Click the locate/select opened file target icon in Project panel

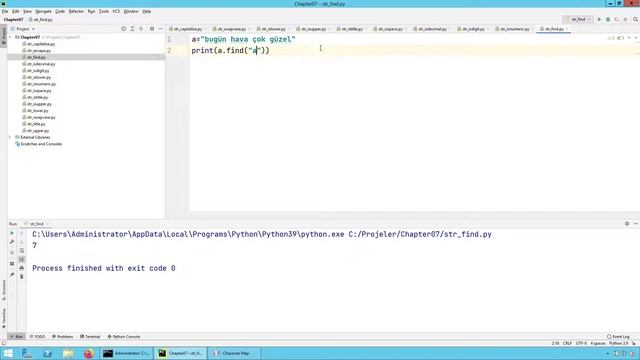point(123,29)
